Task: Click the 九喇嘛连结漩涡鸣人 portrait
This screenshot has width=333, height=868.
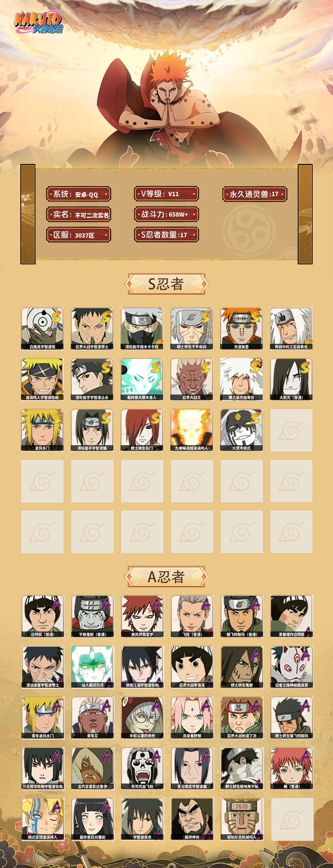Action: click(192, 430)
